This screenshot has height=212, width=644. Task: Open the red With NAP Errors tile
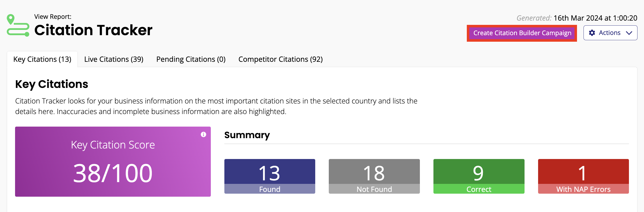(583, 176)
